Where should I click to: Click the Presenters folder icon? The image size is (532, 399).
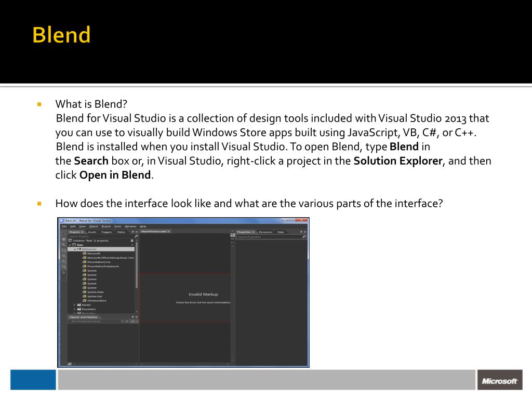(x=79, y=309)
